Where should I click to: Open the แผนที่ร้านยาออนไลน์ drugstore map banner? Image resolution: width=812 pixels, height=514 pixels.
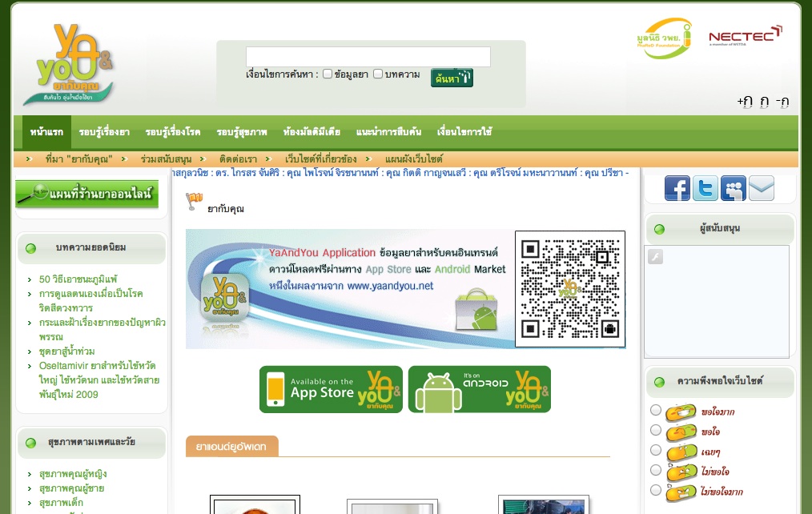[x=87, y=194]
